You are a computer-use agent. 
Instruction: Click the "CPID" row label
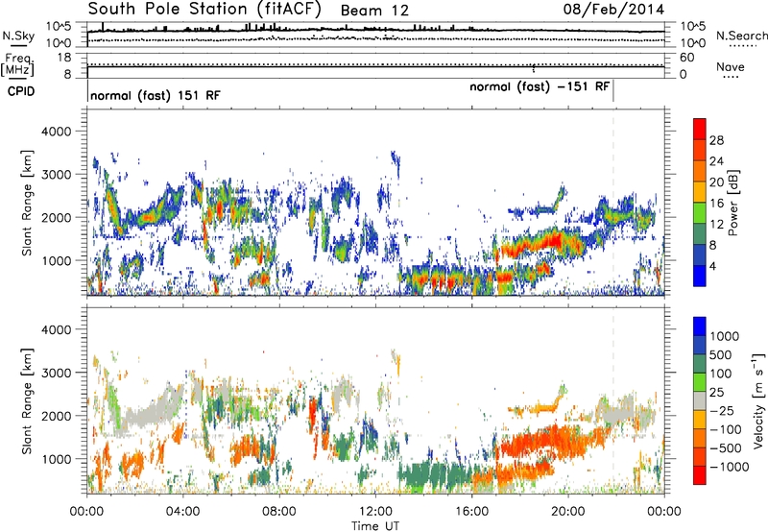pyautogui.click(x=21, y=91)
